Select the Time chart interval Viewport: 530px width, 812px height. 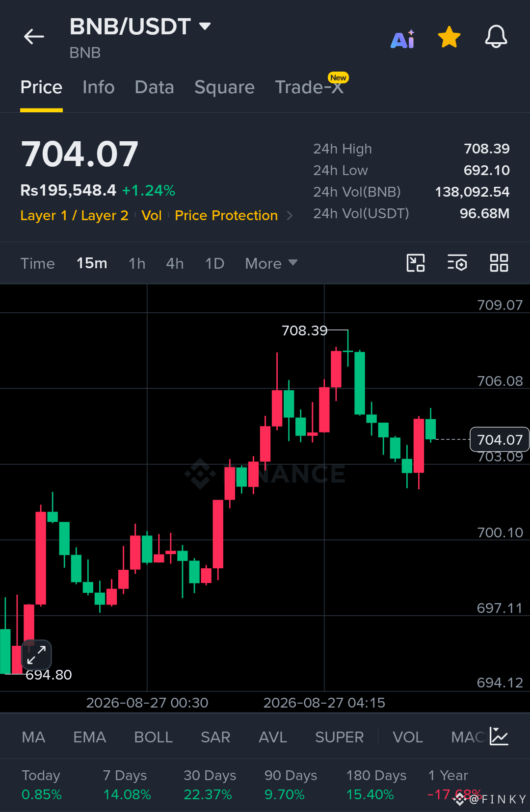[x=37, y=263]
